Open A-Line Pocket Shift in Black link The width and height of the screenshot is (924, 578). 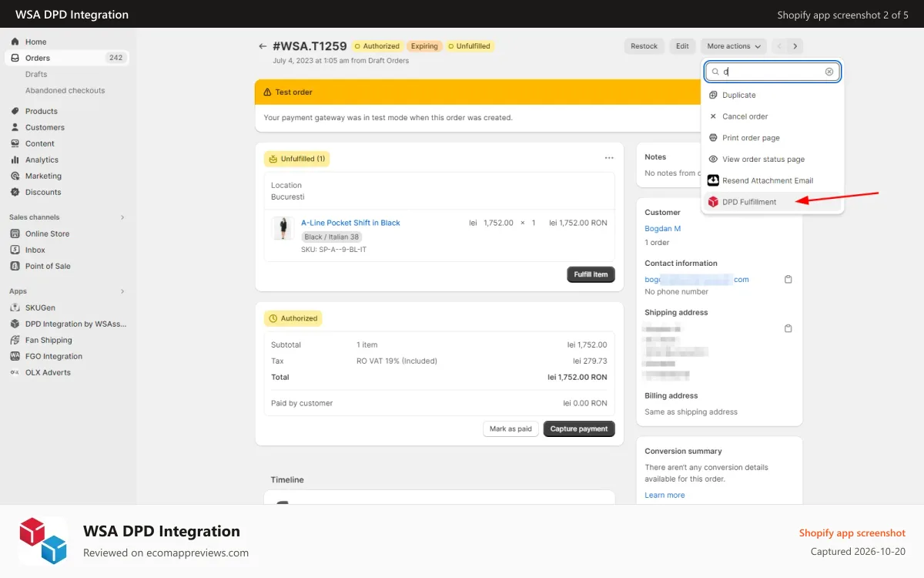click(350, 223)
